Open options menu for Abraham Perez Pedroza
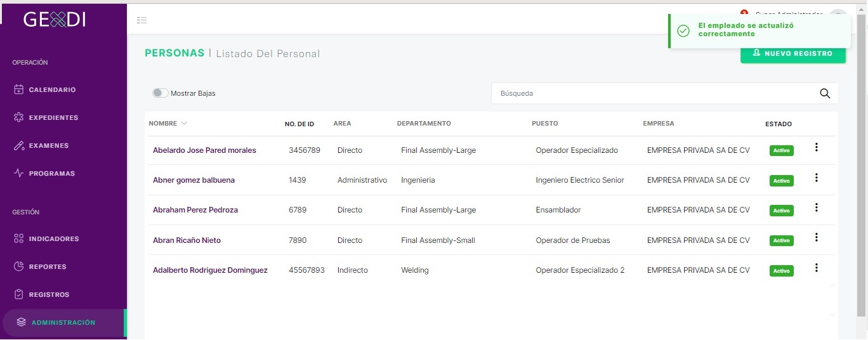The height and width of the screenshot is (340, 868). point(817,207)
